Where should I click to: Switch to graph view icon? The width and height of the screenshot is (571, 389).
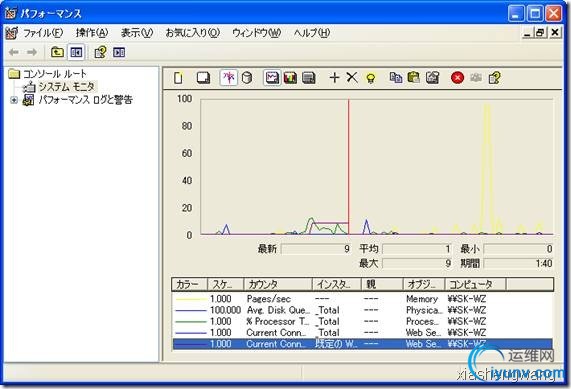pyautogui.click(x=272, y=78)
